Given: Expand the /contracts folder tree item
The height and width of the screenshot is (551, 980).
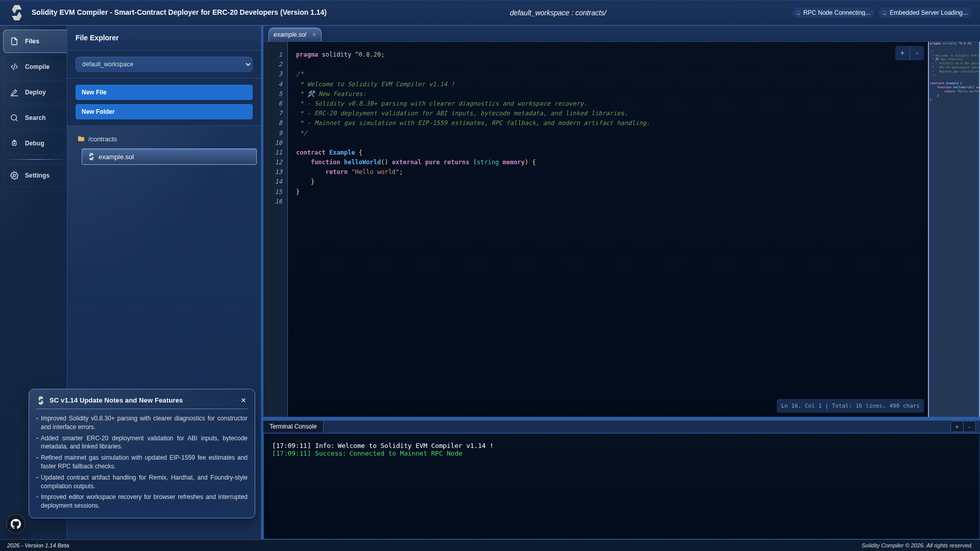Looking at the screenshot, I should click(x=102, y=139).
